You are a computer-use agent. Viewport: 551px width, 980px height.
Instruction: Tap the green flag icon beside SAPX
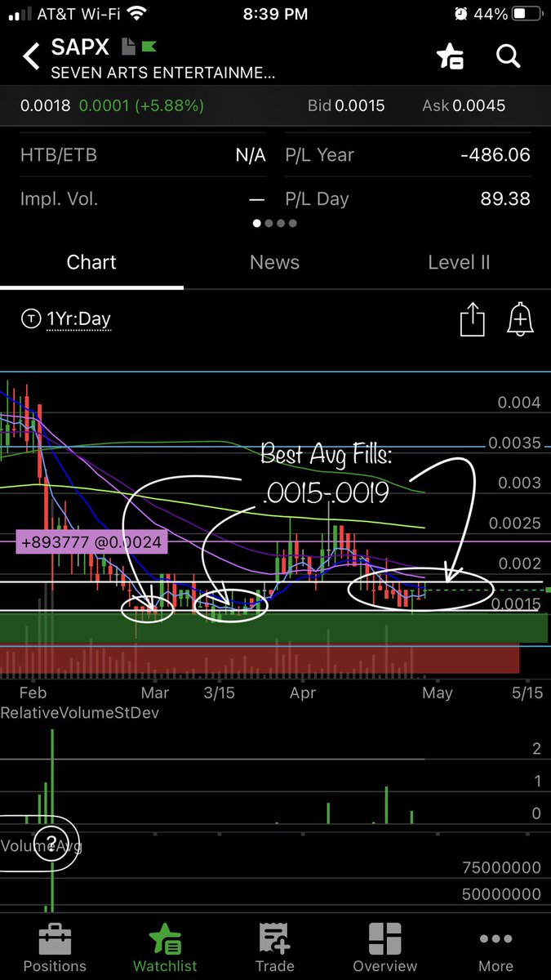point(149,47)
